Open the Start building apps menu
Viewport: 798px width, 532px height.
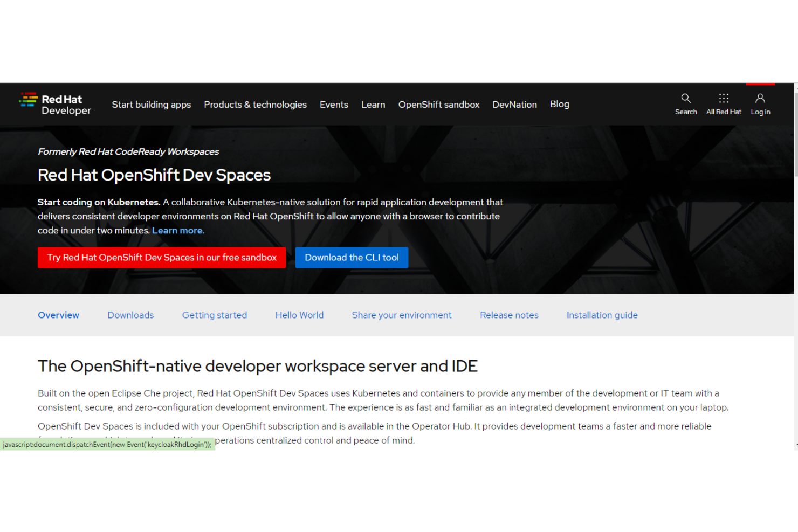(x=152, y=105)
